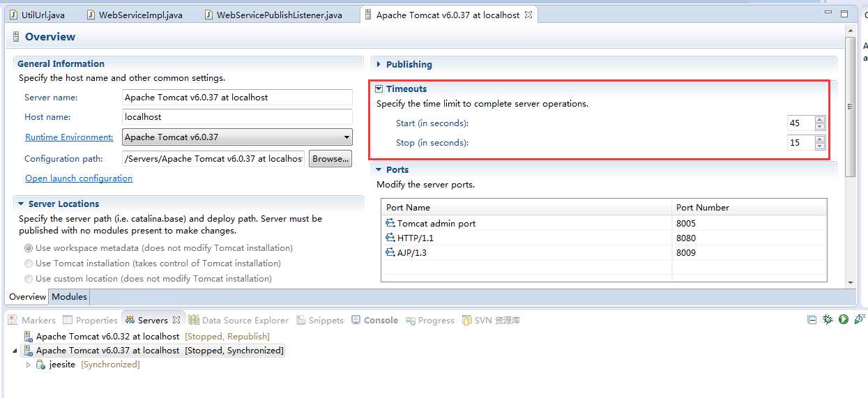Click the server icon of Tomcat v6.0.32
This screenshot has width=868, height=398.
(x=28, y=336)
